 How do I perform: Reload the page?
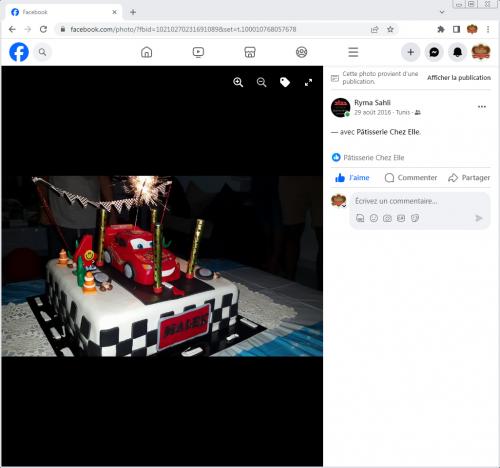[43, 29]
